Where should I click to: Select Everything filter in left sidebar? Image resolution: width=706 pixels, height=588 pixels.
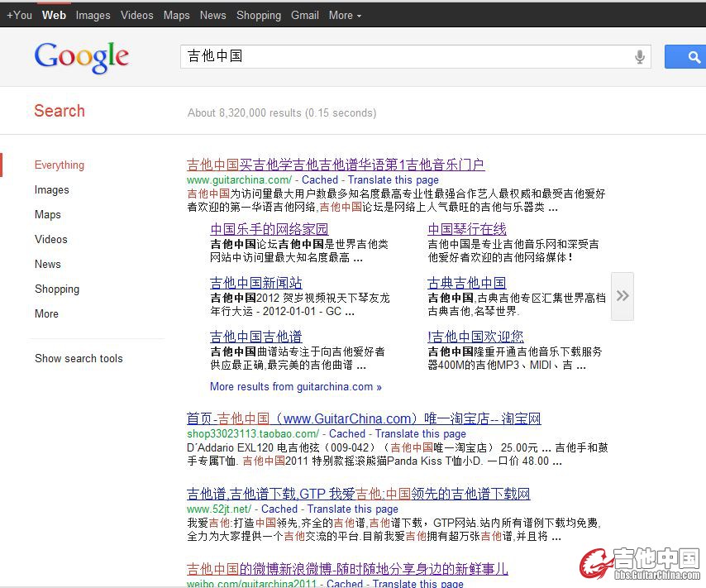pos(60,165)
